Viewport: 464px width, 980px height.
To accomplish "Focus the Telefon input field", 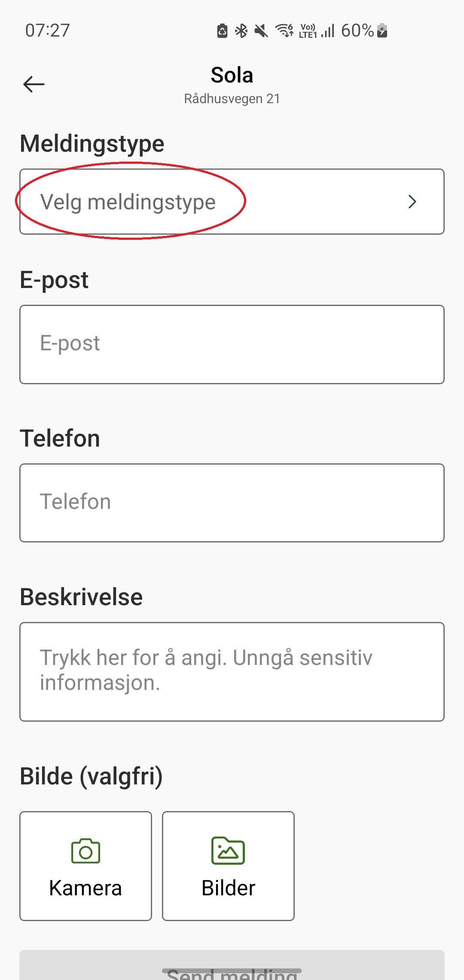I will pos(232,502).
